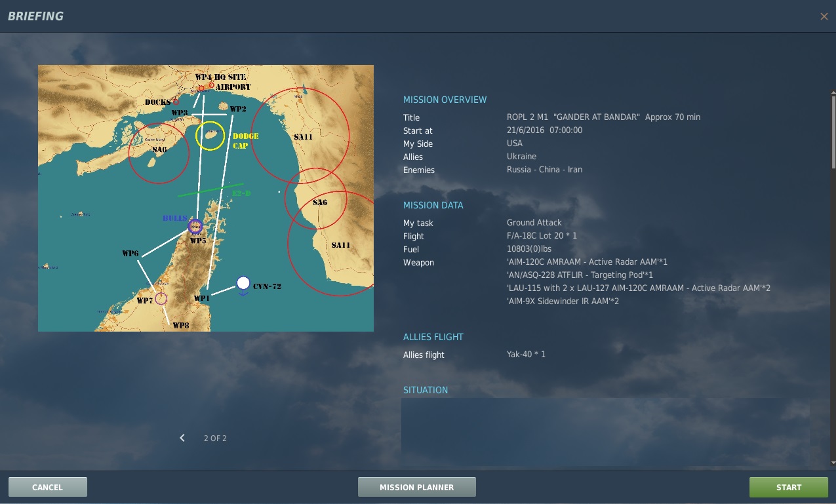Open the Mission Planner
Screen dimensions: 836x504
point(417,487)
